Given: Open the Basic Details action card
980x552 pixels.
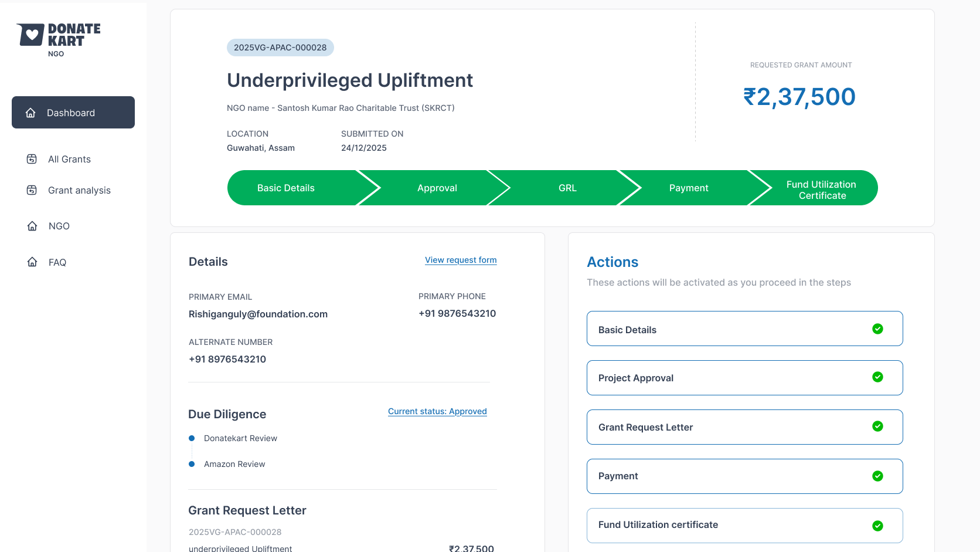Looking at the screenshot, I should point(745,329).
